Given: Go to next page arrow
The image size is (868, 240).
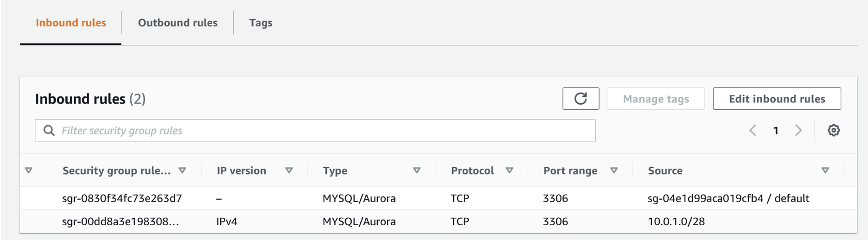Looking at the screenshot, I should (798, 131).
